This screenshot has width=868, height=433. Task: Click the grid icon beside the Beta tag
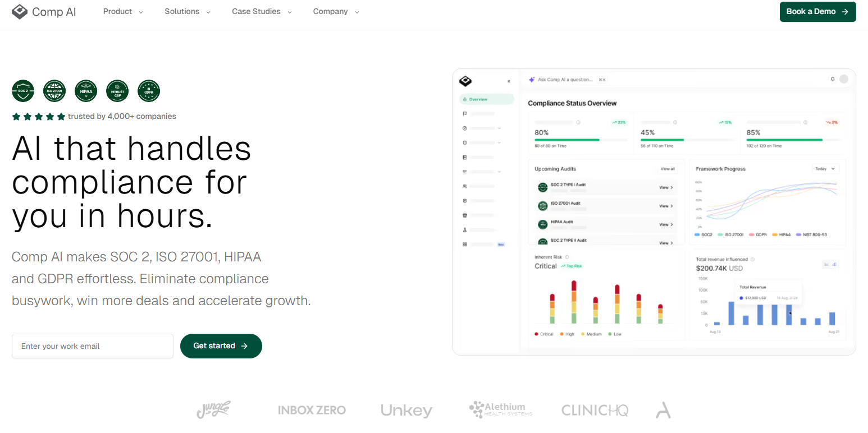click(x=465, y=245)
